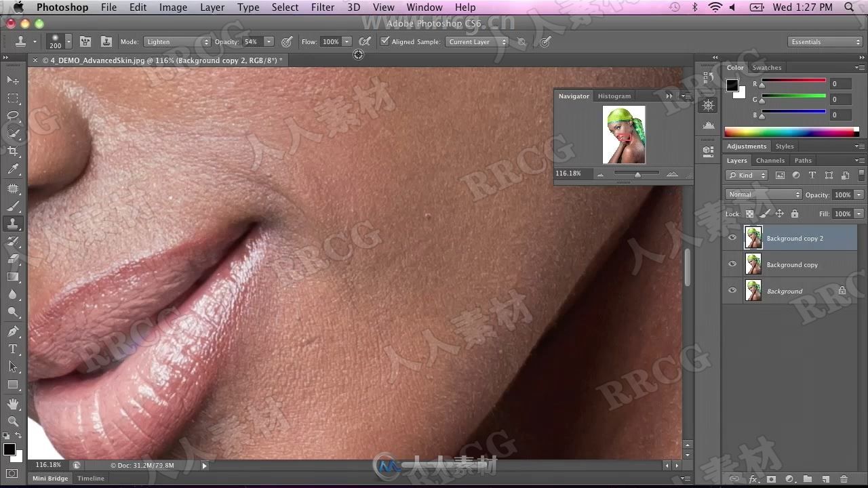Select the Blur tool
Viewport: 868px width, 488px height.
click(x=13, y=294)
